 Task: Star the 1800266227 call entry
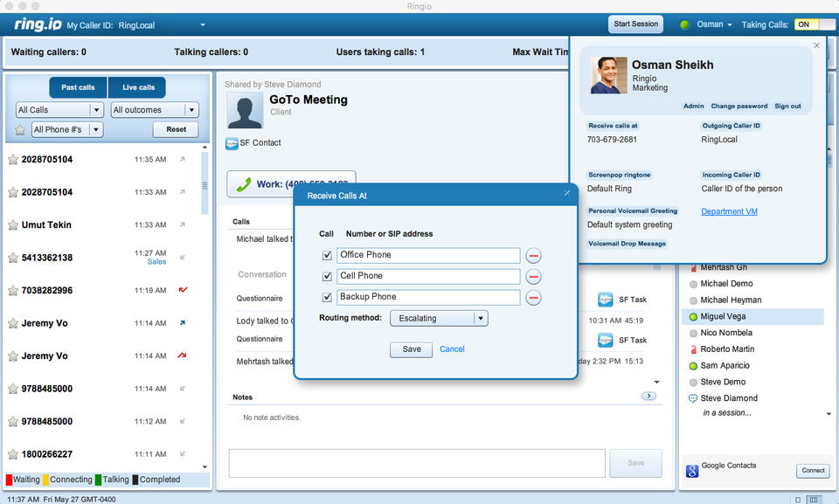point(13,454)
